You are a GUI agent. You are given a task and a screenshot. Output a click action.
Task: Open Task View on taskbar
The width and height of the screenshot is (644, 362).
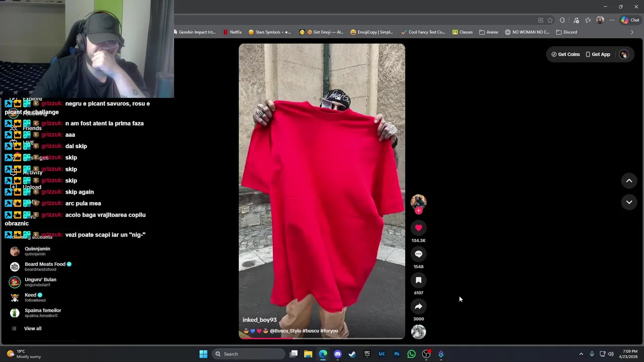pos(294,354)
